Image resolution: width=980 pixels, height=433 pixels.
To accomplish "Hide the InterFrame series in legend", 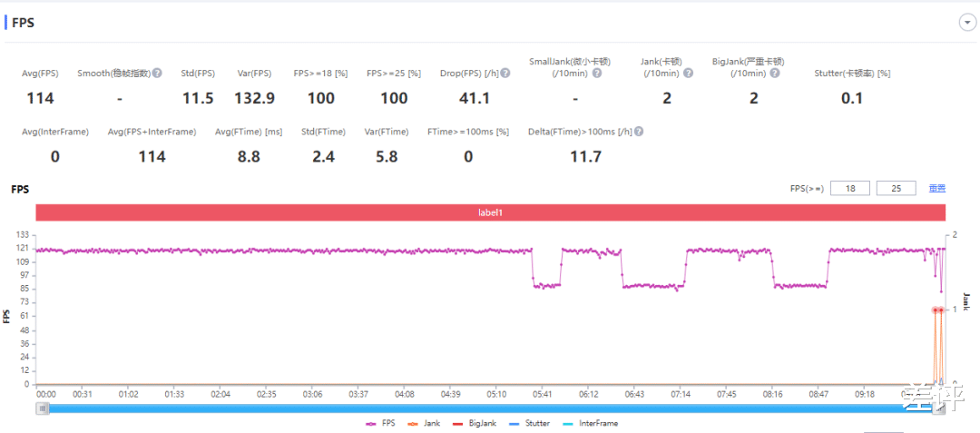I will click(592, 424).
